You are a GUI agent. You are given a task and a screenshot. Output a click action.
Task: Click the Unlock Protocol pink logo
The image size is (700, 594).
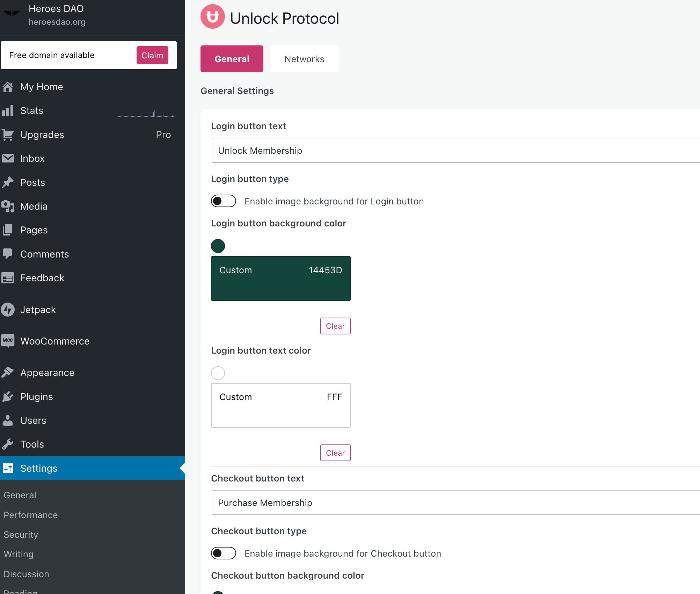click(212, 16)
